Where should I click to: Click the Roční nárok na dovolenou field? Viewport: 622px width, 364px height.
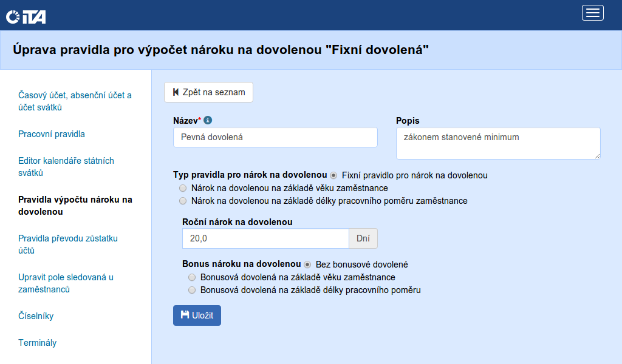click(265, 238)
